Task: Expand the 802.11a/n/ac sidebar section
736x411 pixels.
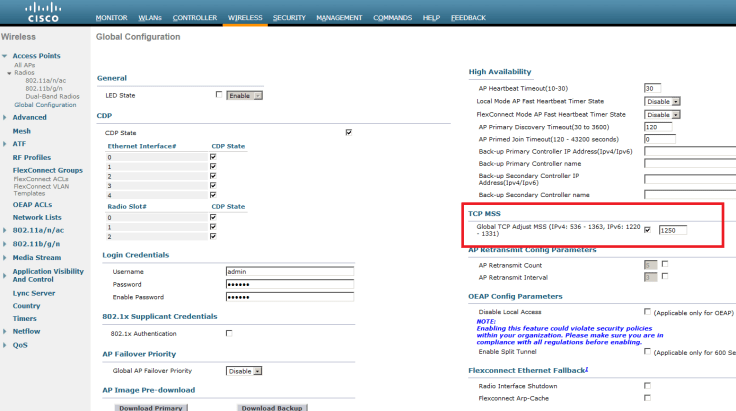Action: tap(37, 229)
